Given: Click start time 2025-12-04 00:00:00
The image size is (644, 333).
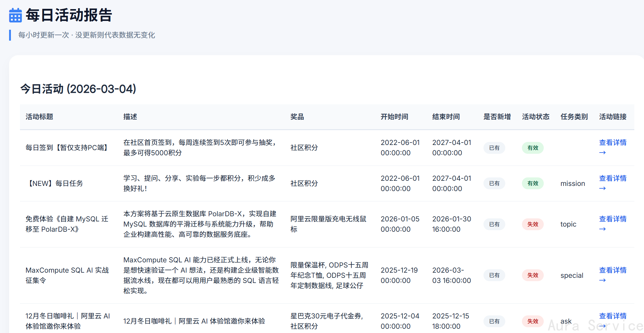Looking at the screenshot, I should tap(400, 321).
